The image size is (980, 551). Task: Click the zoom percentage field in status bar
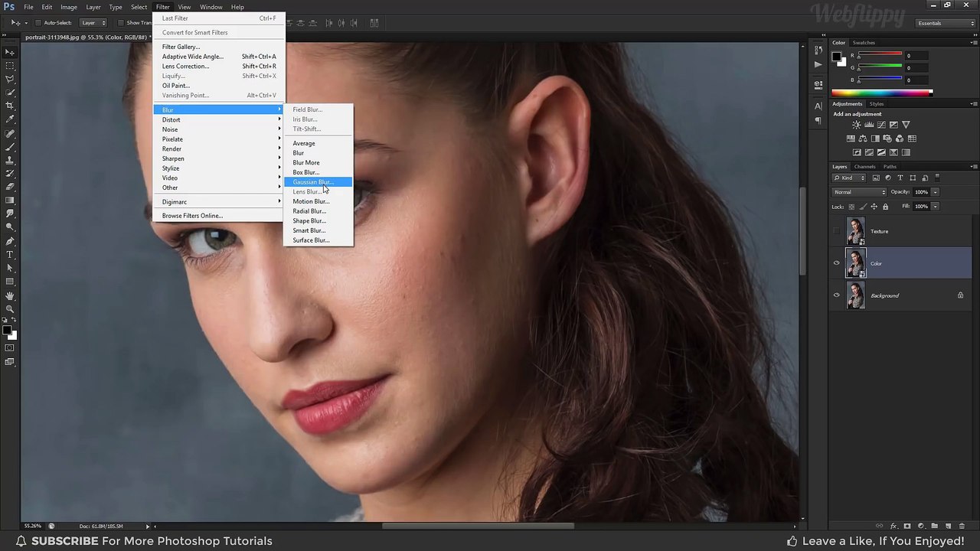(33, 526)
